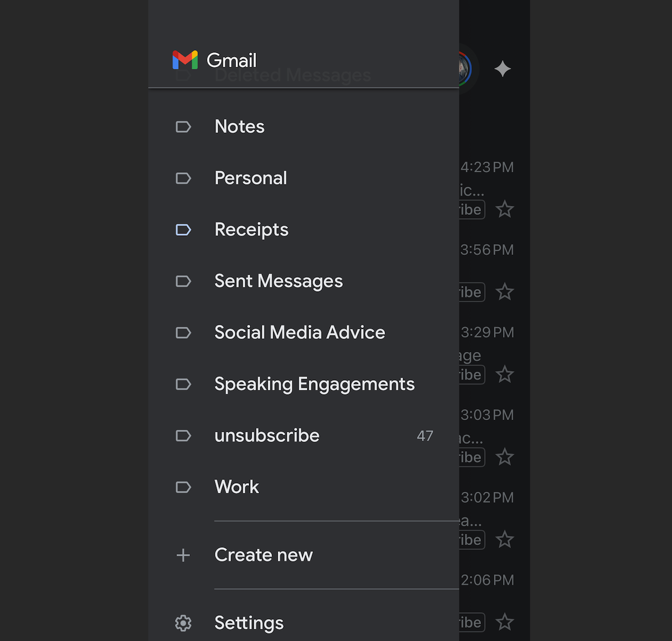
Task: Star the 3:03 PM email
Action: pyautogui.click(x=505, y=458)
